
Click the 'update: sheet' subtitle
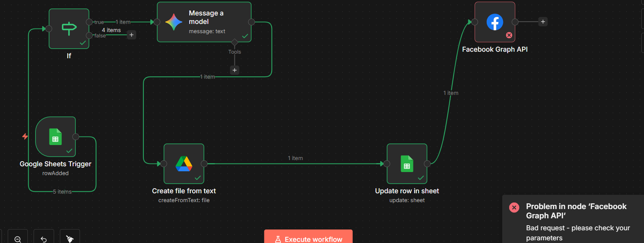pyautogui.click(x=407, y=200)
